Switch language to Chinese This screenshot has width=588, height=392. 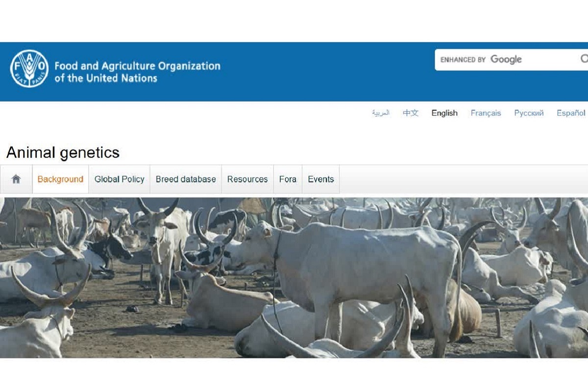click(411, 113)
